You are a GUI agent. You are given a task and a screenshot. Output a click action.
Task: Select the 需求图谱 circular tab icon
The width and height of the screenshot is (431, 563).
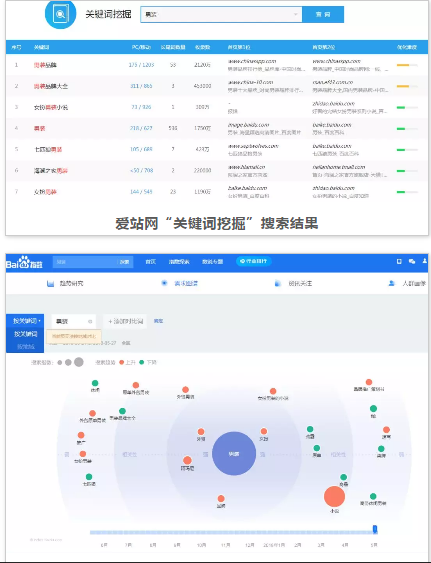pos(164,283)
